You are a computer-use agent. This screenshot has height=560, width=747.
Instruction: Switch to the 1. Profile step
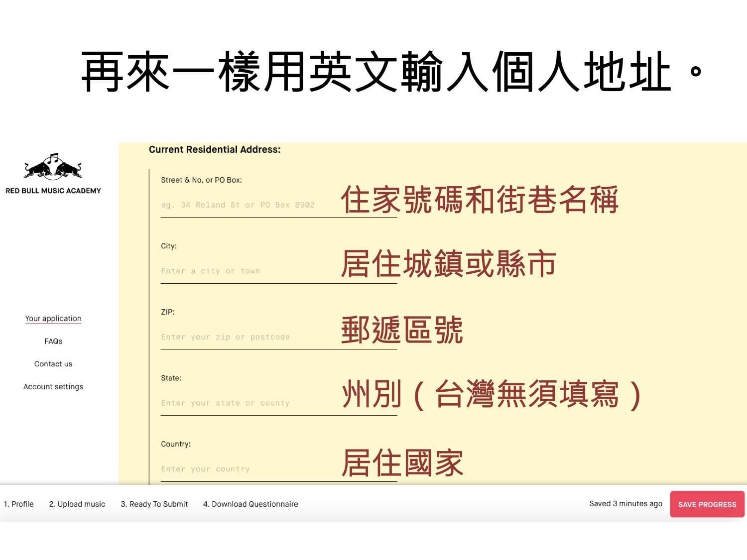19,504
